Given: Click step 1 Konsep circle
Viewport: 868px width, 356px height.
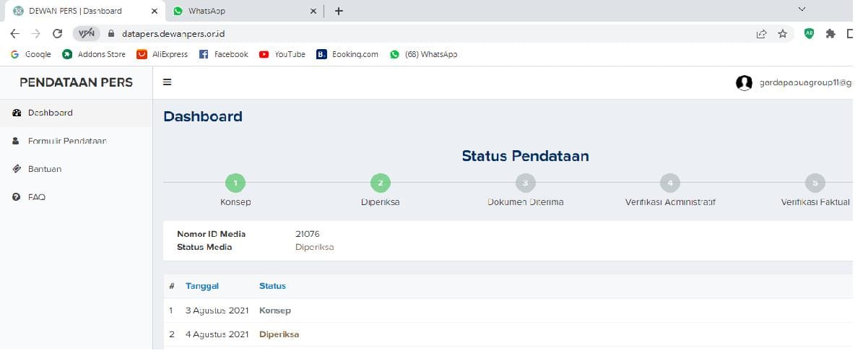Looking at the screenshot, I should click(235, 183).
